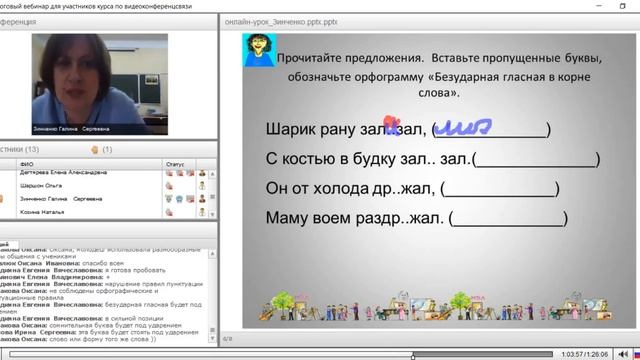Click the name caption on webcam video

tap(71, 129)
